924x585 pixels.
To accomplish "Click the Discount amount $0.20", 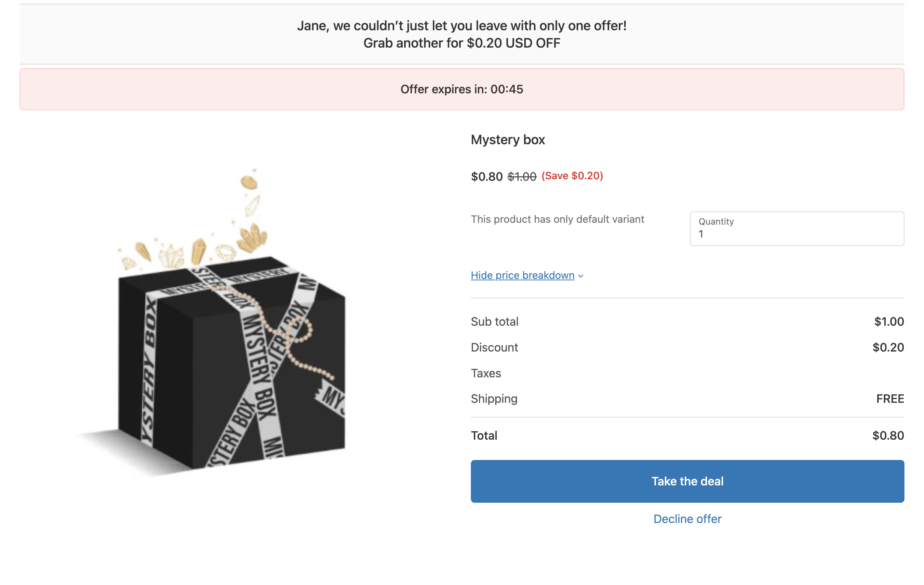I will pyautogui.click(x=887, y=347).
